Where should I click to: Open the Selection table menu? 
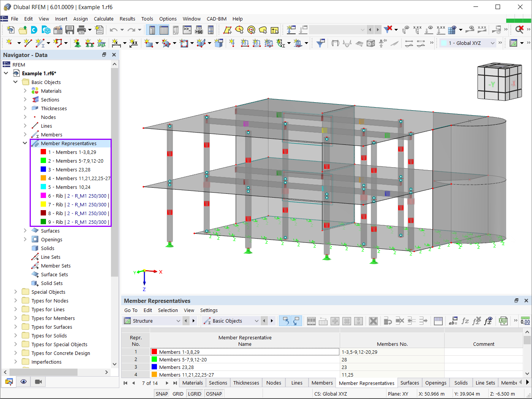(168, 310)
